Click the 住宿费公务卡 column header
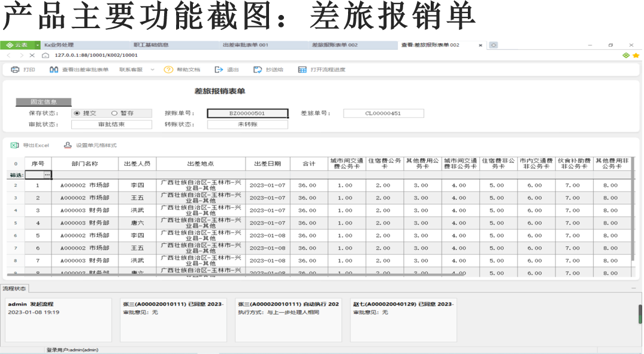 coord(385,164)
